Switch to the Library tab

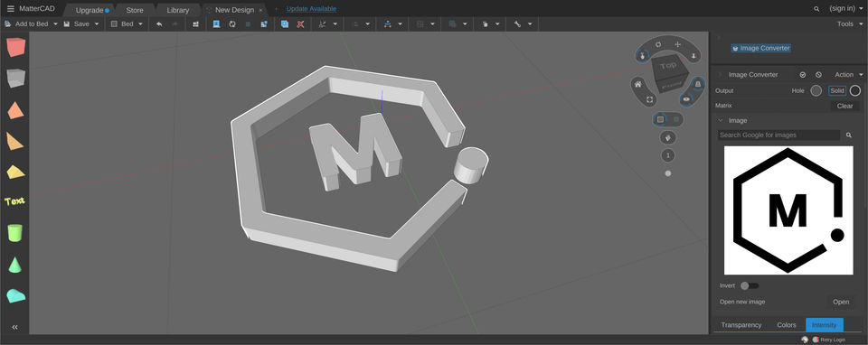[x=178, y=10]
